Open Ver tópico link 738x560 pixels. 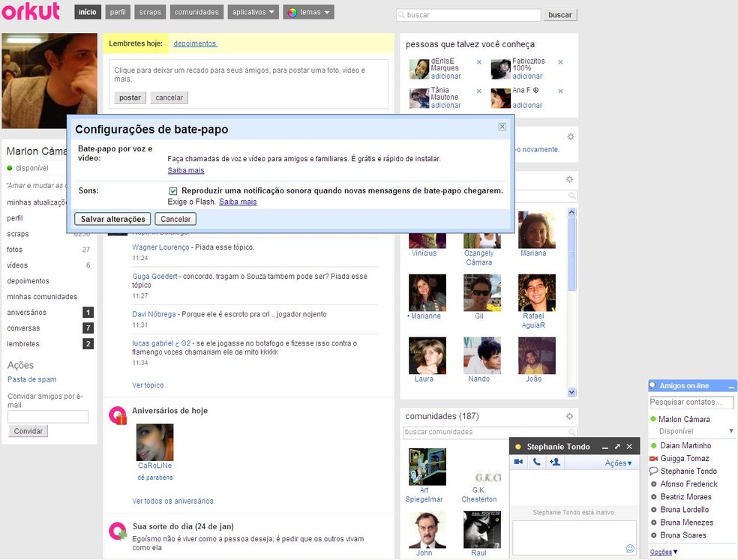148,385
